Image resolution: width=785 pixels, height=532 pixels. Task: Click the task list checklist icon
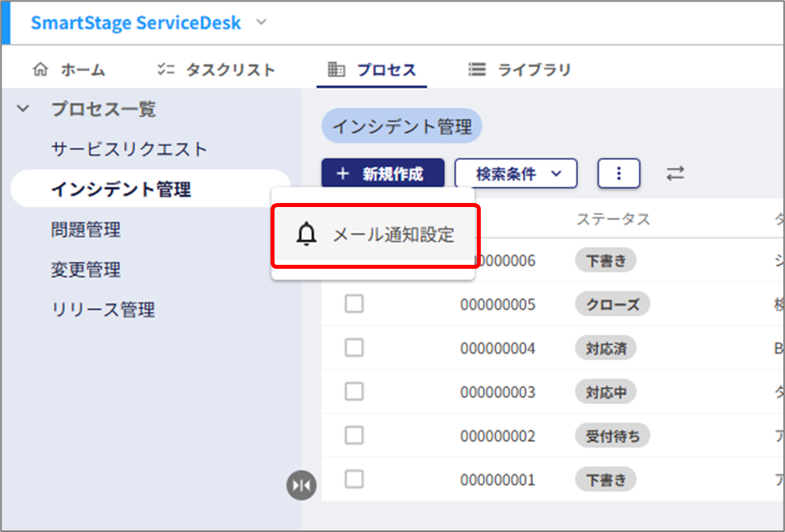pyautogui.click(x=166, y=70)
